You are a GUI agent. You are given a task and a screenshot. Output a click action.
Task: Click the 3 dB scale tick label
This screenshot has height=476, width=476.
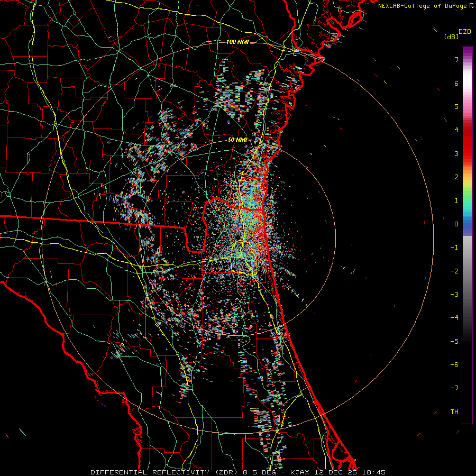click(x=456, y=153)
